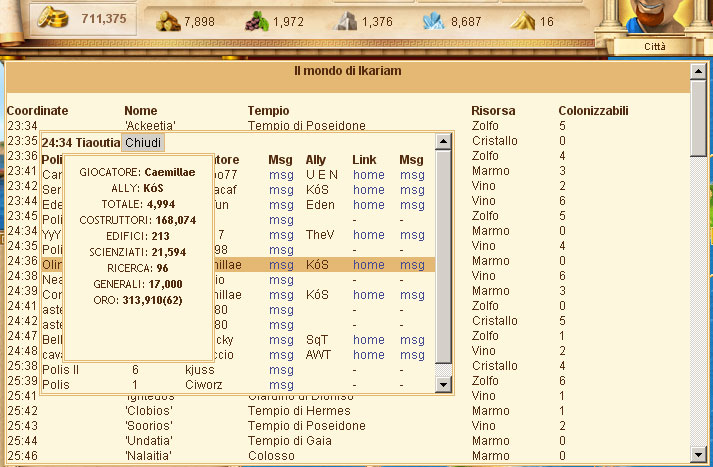Click the sulfur pile resource icon
Viewport: 713px width, 467px height.
click(522, 21)
